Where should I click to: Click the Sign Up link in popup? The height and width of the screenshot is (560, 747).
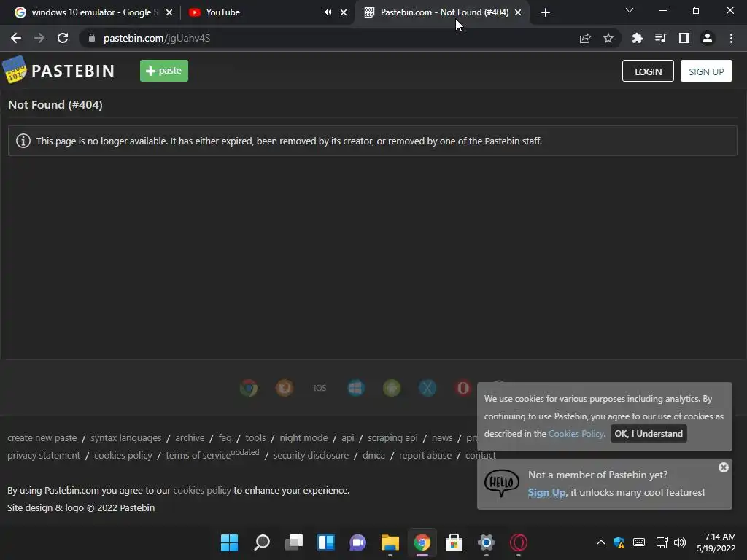click(x=546, y=492)
